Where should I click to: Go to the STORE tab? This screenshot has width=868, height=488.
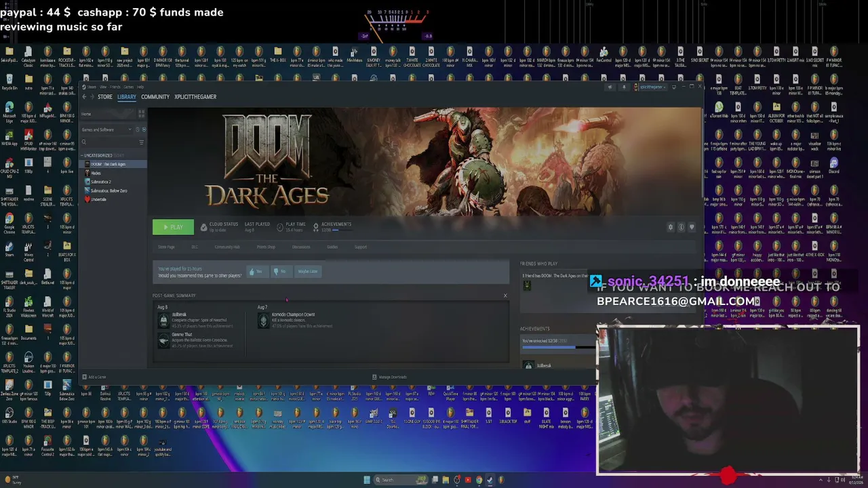[x=105, y=97]
